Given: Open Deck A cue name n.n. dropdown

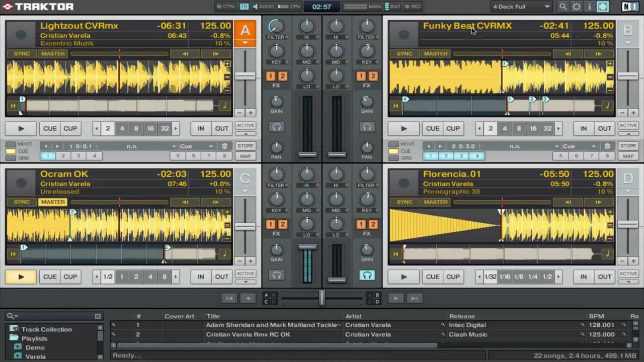Looking at the screenshot, I should [x=134, y=146].
